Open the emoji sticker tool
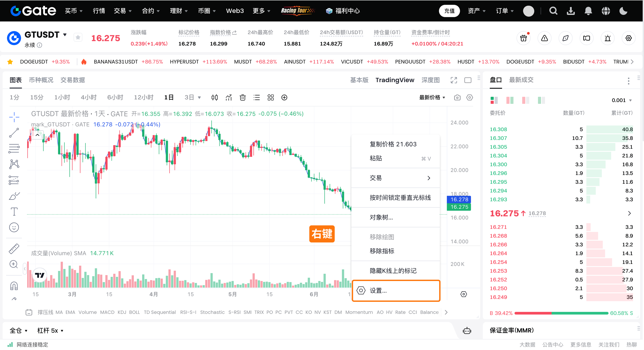644x350 pixels. pos(14,227)
